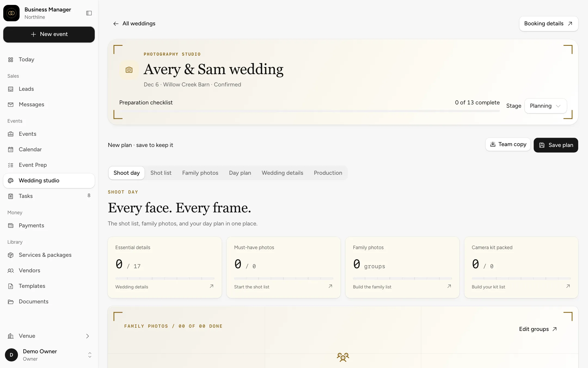The height and width of the screenshot is (368, 588).
Task: Switch to the Shot list tab
Action: [161, 173]
